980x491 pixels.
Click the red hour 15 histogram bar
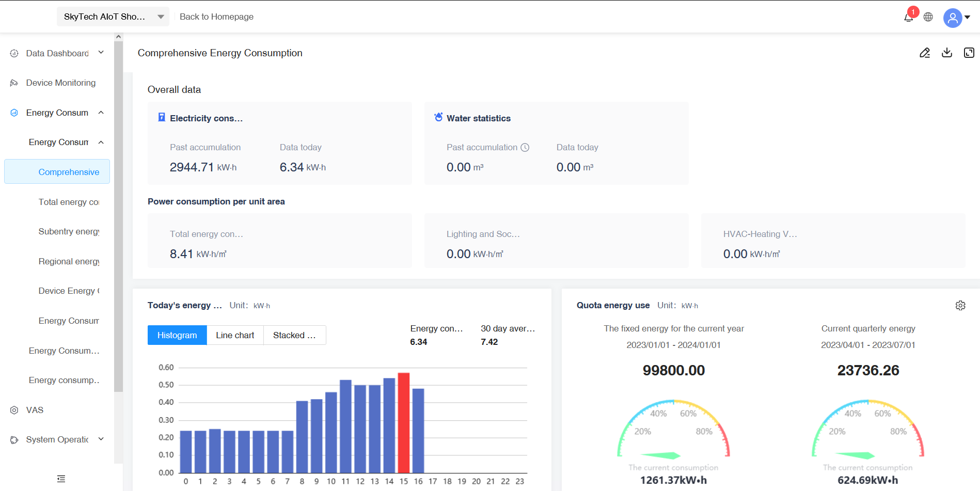coord(404,423)
